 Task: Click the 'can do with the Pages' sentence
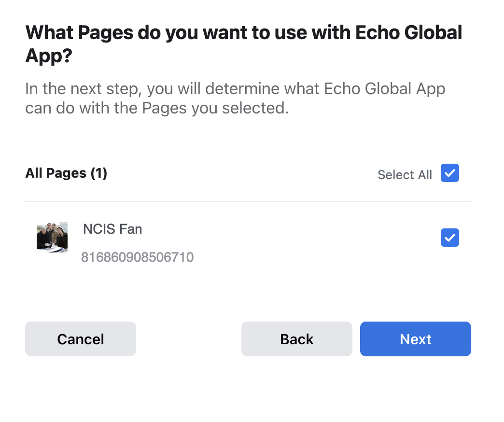coord(157,108)
